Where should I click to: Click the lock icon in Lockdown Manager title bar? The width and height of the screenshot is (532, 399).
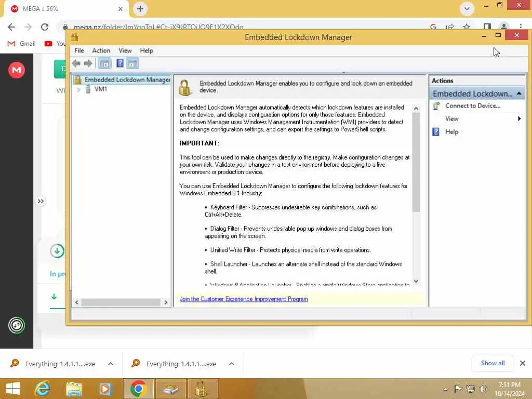75,37
